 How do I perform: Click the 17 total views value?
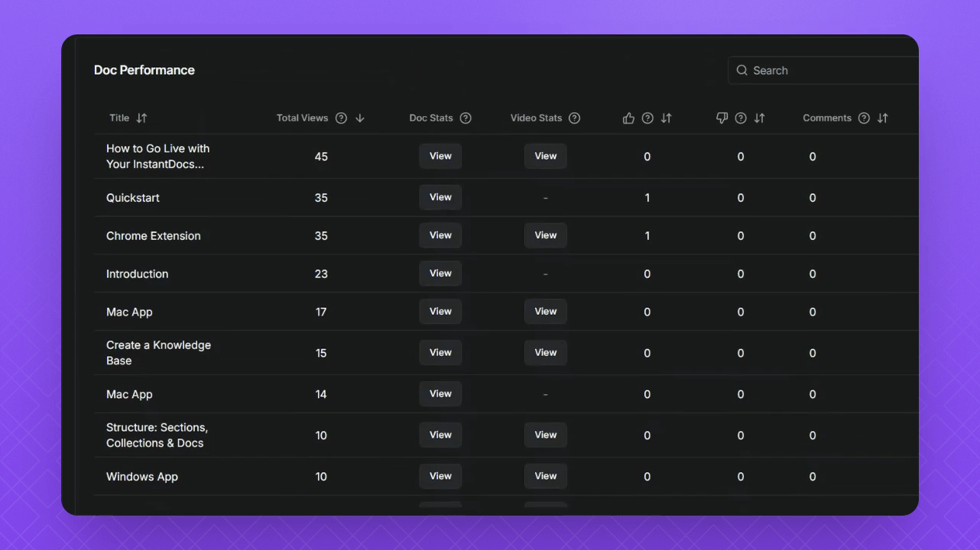click(321, 312)
